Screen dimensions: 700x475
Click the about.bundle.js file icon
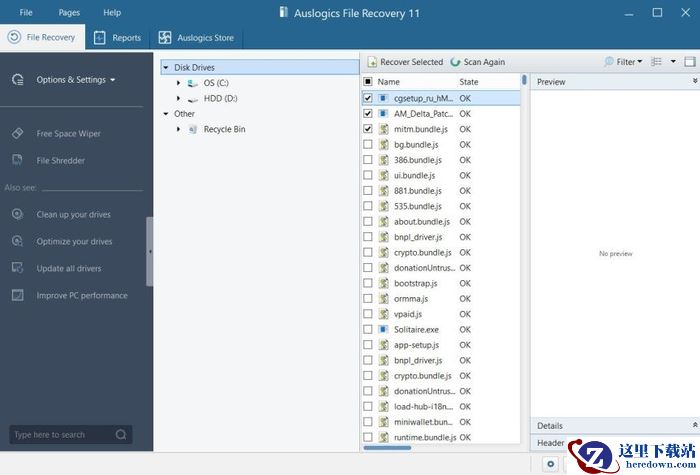(x=383, y=221)
